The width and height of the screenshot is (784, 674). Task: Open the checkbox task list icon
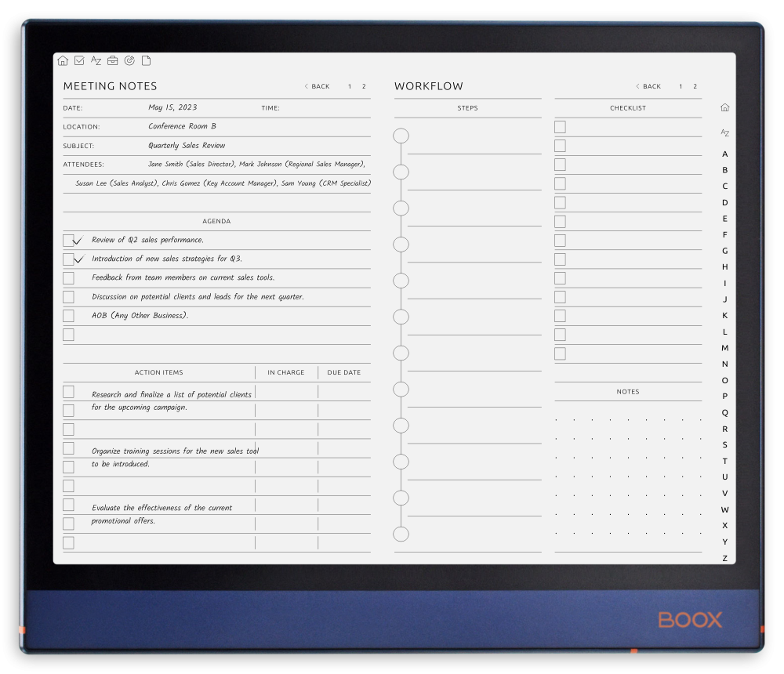(79, 61)
